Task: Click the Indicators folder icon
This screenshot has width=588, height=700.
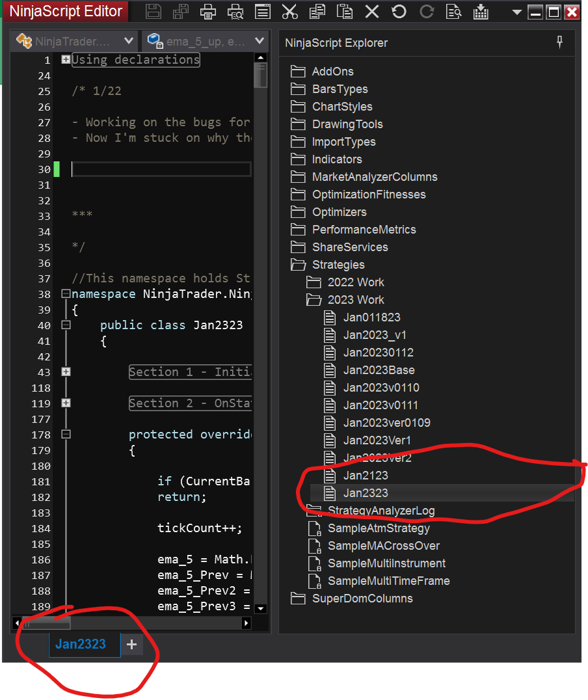Action: click(x=298, y=159)
